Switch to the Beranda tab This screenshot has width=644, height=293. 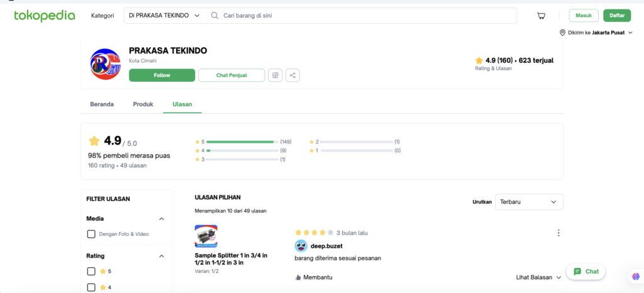coord(102,104)
